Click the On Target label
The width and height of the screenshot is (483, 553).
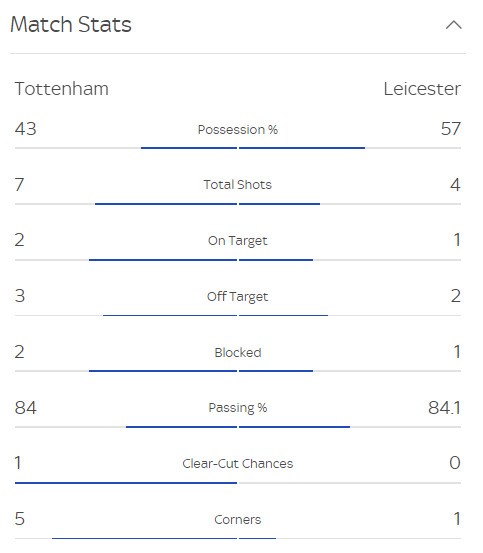[238, 241]
